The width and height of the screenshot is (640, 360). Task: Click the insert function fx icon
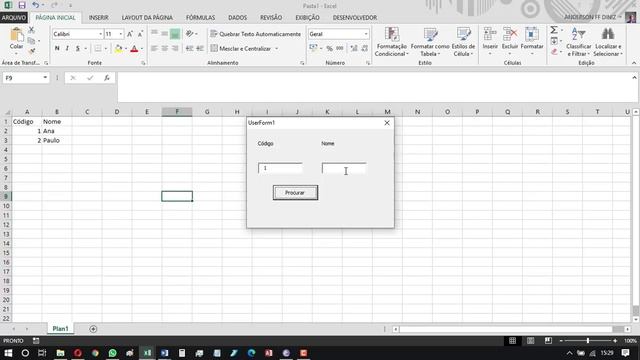click(x=107, y=78)
